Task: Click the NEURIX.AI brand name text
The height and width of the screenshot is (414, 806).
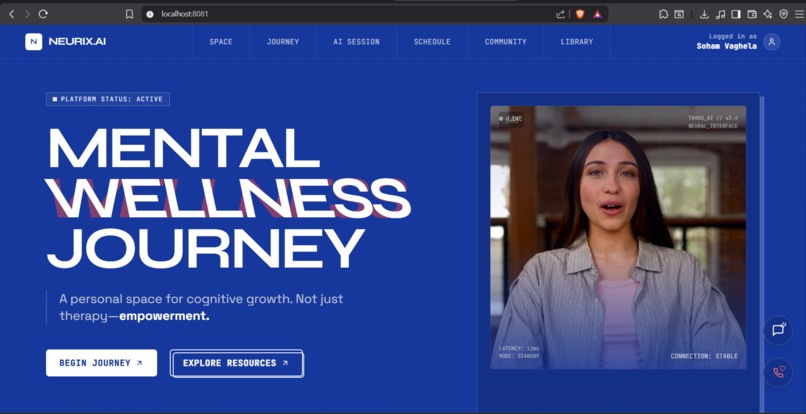Action: [77, 42]
